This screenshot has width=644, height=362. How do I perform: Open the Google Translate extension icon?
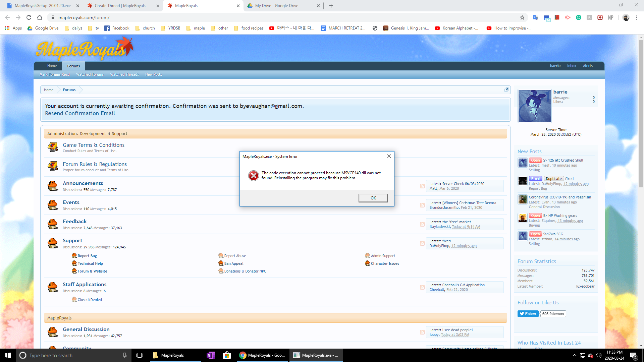pyautogui.click(x=535, y=17)
